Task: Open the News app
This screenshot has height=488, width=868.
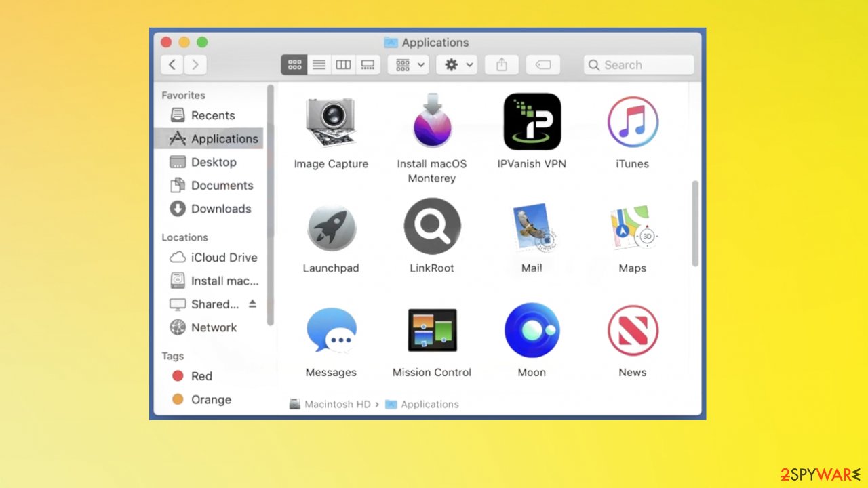Action: 632,331
